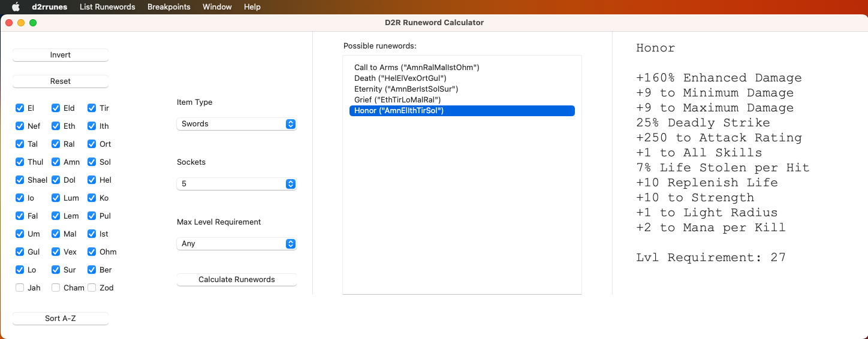
Task: Uncheck the Ith rune checkbox
Action: click(x=92, y=126)
